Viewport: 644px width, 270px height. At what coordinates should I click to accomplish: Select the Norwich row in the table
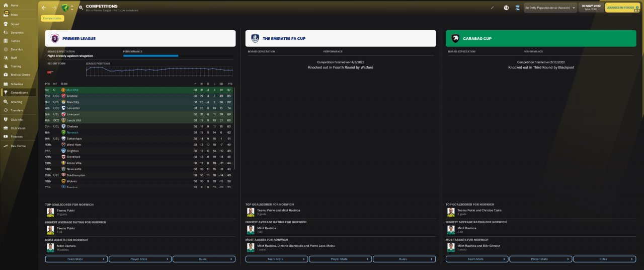[139, 132]
